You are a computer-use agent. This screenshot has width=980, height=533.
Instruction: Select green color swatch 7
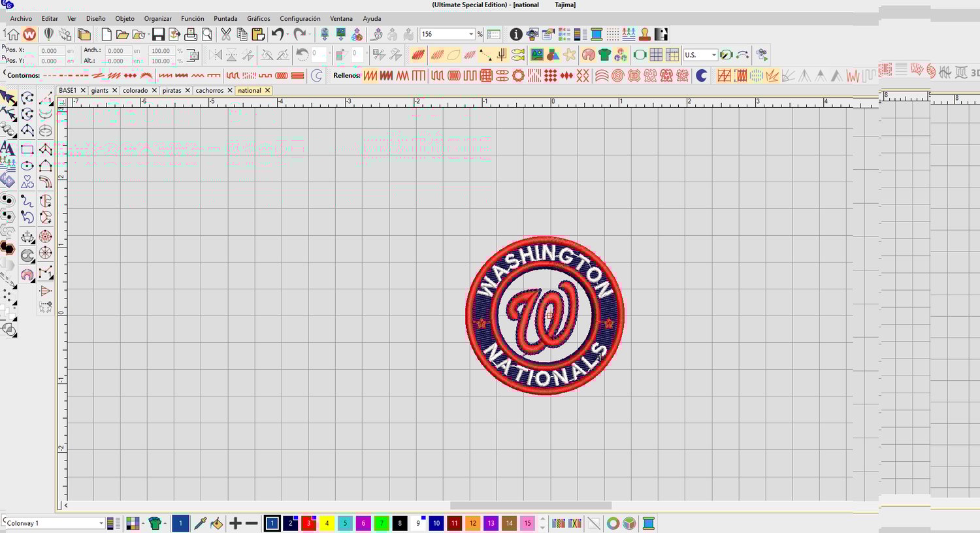(x=382, y=523)
